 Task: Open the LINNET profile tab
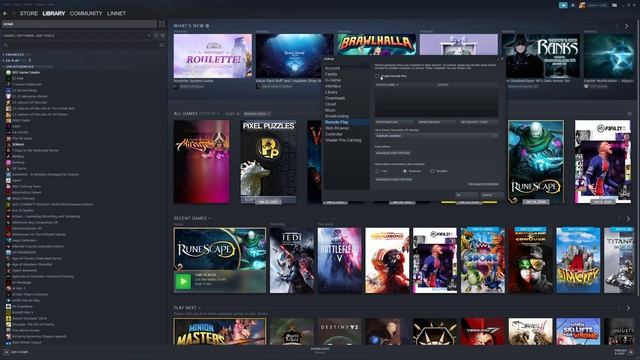pos(116,13)
